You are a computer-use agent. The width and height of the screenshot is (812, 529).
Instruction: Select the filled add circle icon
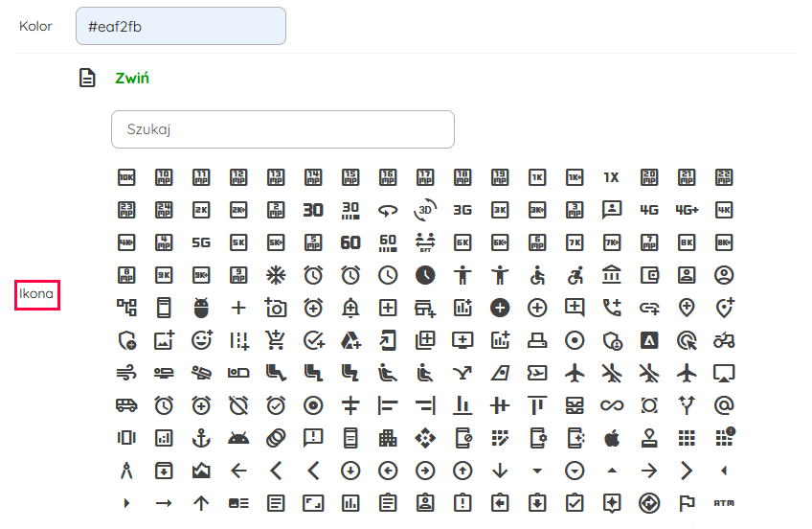[500, 308]
